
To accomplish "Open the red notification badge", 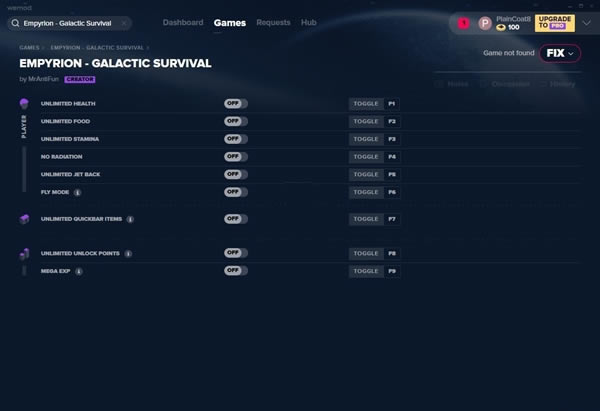I will 463,23.
